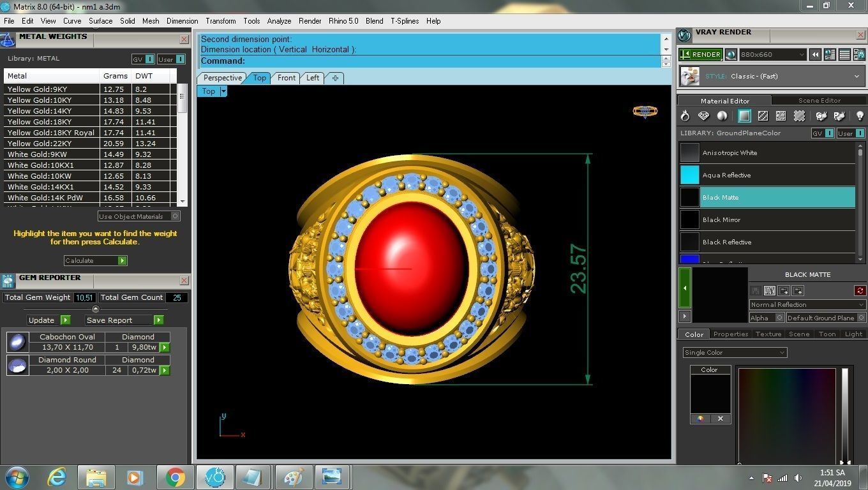
Task: Toggle GV library in V-Ray material editor
Action: [823, 133]
